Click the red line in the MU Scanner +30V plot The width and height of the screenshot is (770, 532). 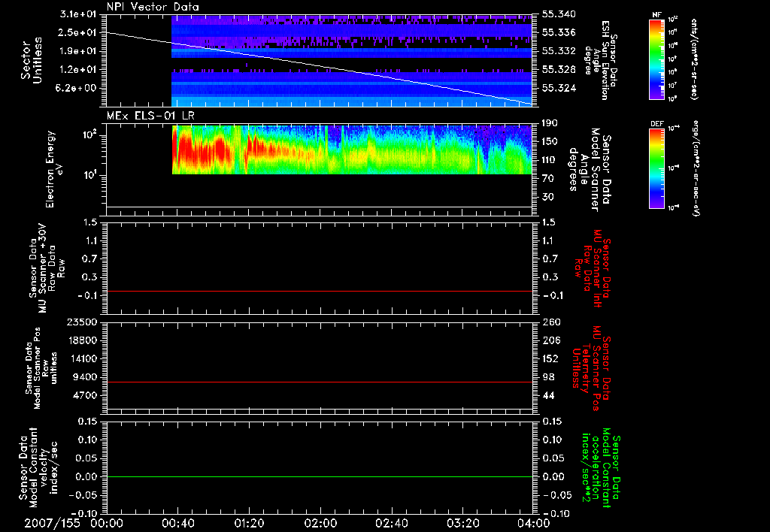click(319, 292)
